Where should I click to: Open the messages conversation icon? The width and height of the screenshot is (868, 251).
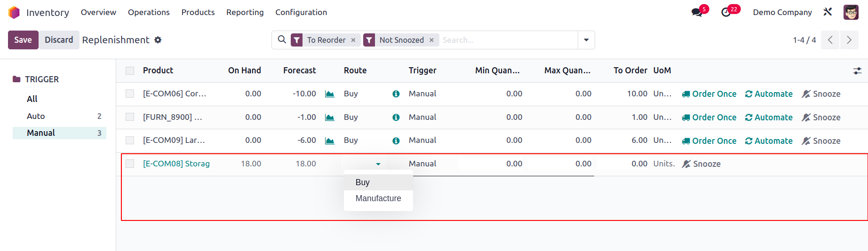697,12
